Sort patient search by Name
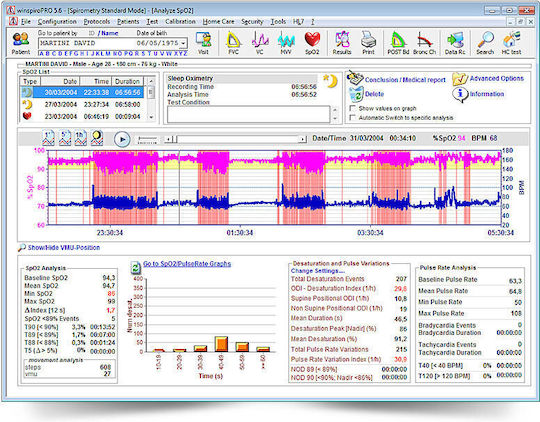Image resolution: width=540 pixels, height=422 pixels. click(x=110, y=33)
